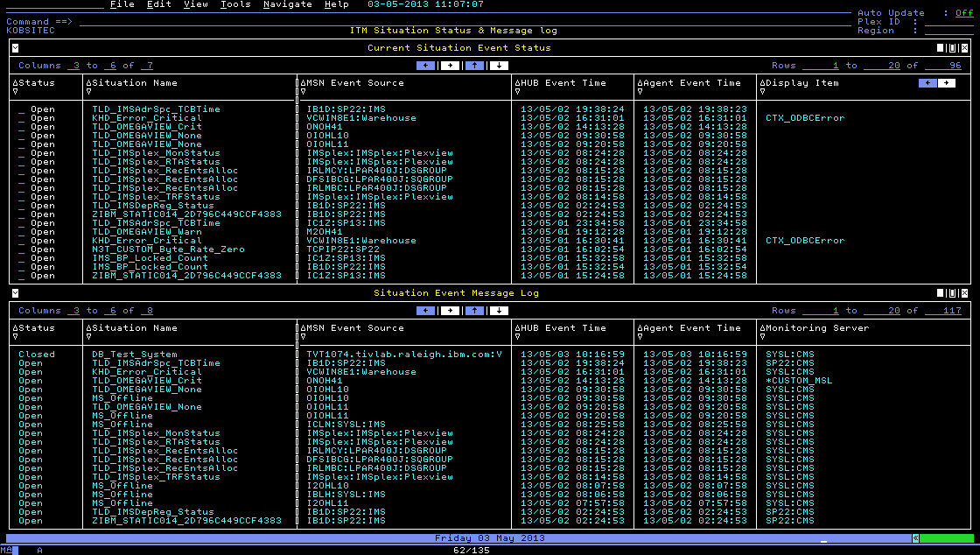Viewport: 980px width, 555px height.
Task: Open N3T_CUSTOM_Byte_Rate_Zero situation
Action: 169,249
